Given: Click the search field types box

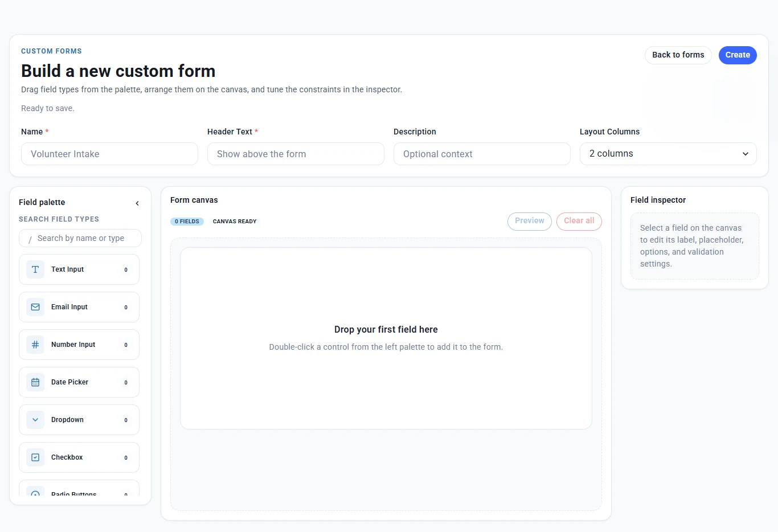Looking at the screenshot, I should [80, 238].
